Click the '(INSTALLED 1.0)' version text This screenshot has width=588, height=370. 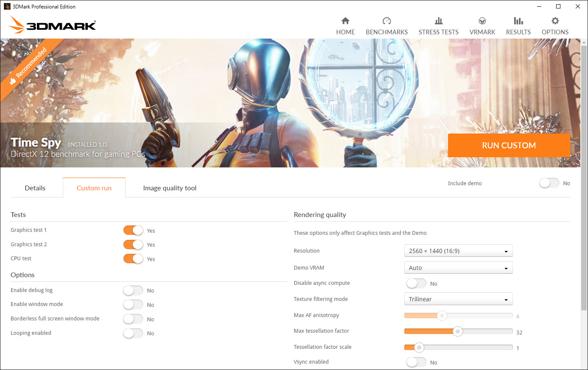click(x=88, y=145)
